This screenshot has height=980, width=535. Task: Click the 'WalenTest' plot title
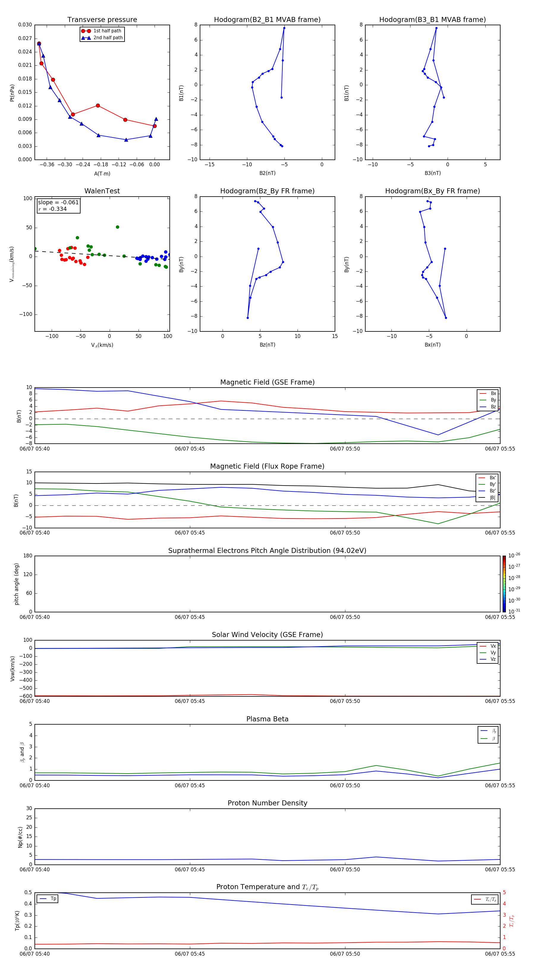point(102,191)
